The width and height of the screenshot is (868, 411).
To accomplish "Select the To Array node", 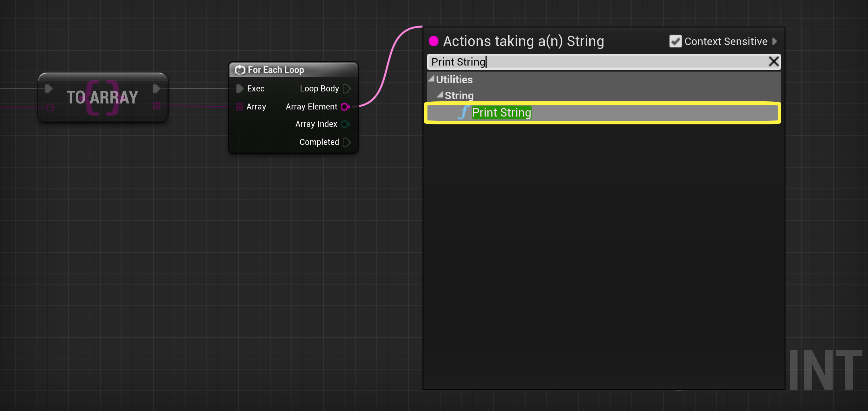I will point(102,97).
